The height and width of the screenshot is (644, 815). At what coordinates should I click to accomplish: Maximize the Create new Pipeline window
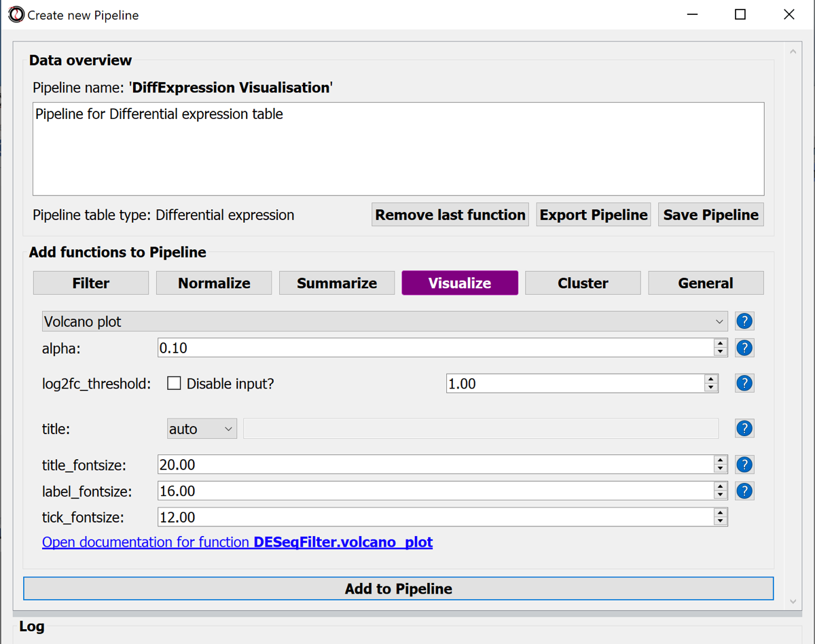click(740, 14)
